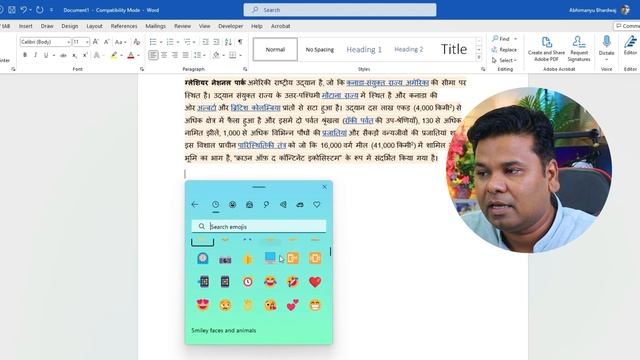Open the Developer ribbon tab
Viewport: 640px width, 360px height.
click(230, 26)
